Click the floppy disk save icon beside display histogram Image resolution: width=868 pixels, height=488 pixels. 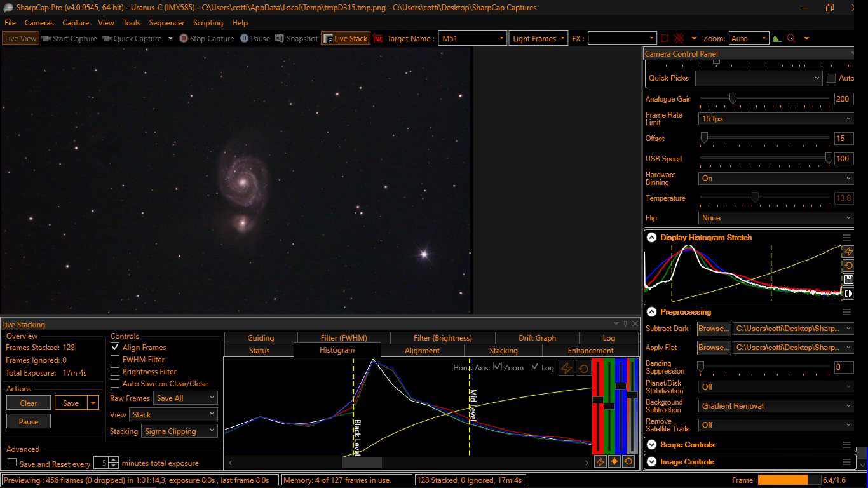848,280
